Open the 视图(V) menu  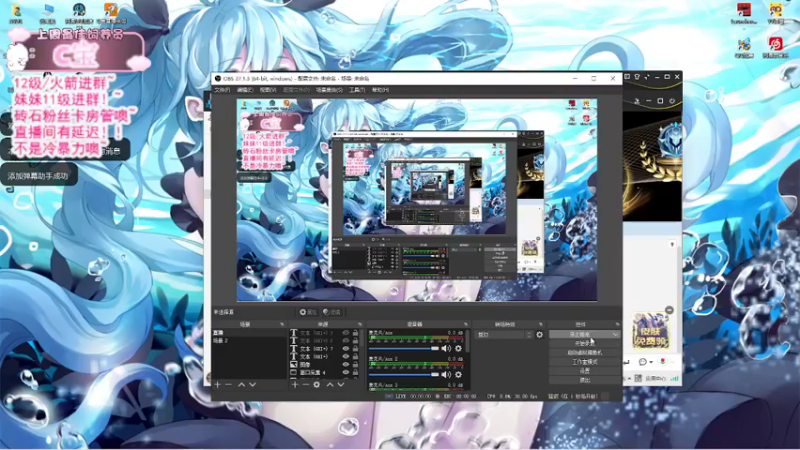[x=268, y=90]
